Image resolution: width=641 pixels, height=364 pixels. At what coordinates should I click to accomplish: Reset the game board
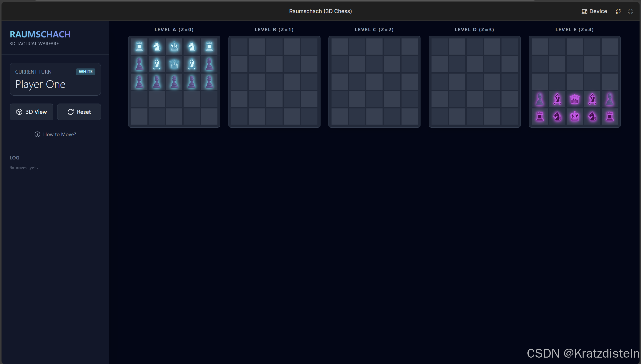(79, 112)
